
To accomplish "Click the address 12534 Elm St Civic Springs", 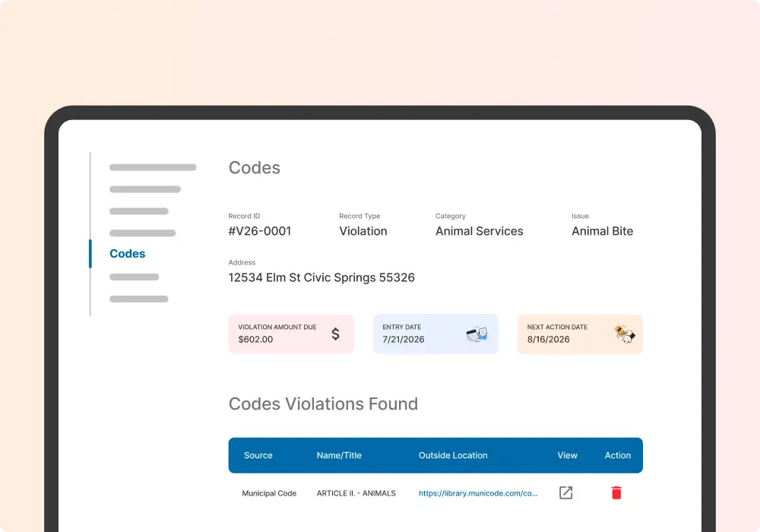I will click(x=321, y=277).
